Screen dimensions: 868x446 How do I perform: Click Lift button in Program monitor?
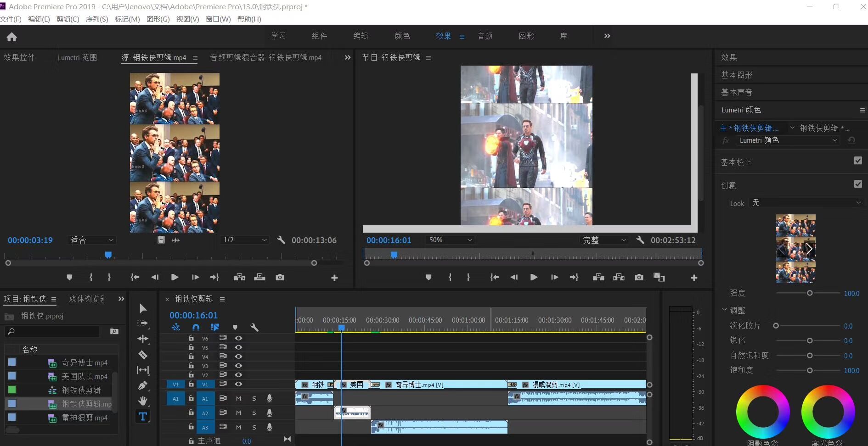click(598, 277)
